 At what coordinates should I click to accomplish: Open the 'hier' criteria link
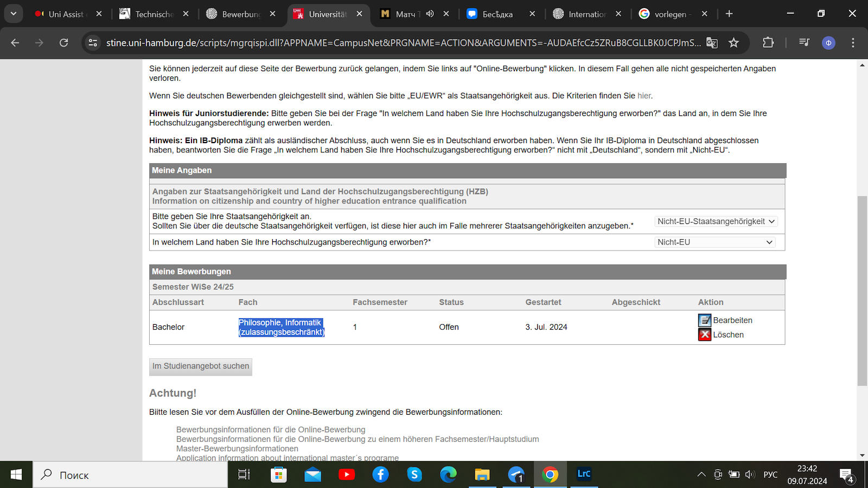pyautogui.click(x=644, y=96)
